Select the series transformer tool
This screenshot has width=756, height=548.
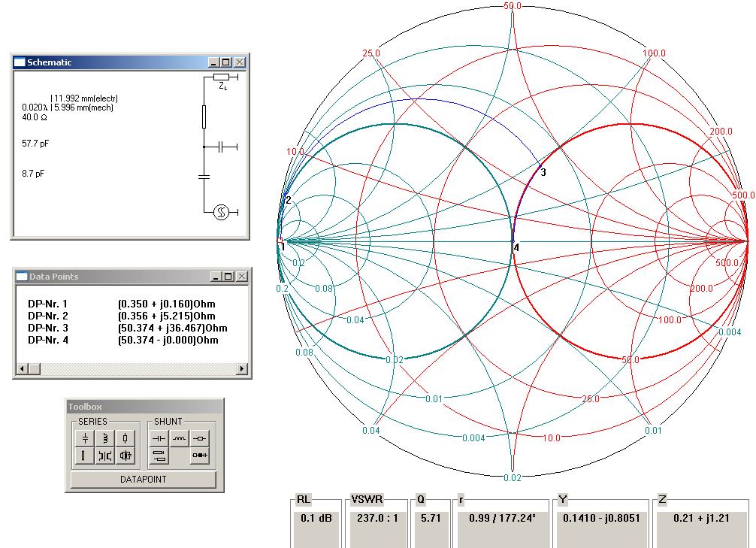[105, 456]
